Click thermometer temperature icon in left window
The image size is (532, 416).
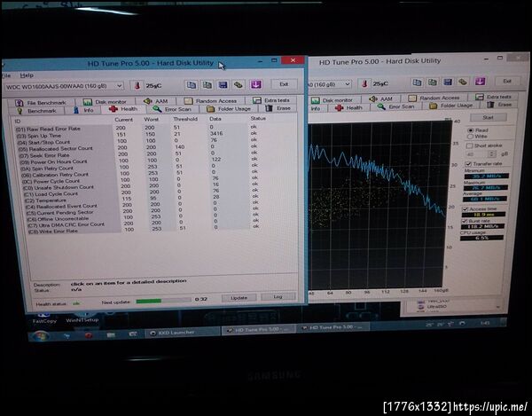coord(137,85)
